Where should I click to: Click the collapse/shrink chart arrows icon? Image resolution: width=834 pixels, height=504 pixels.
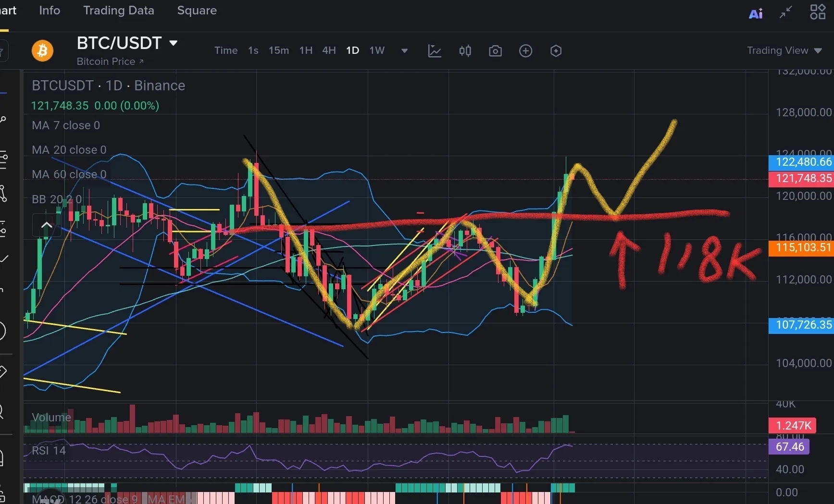[x=786, y=12]
